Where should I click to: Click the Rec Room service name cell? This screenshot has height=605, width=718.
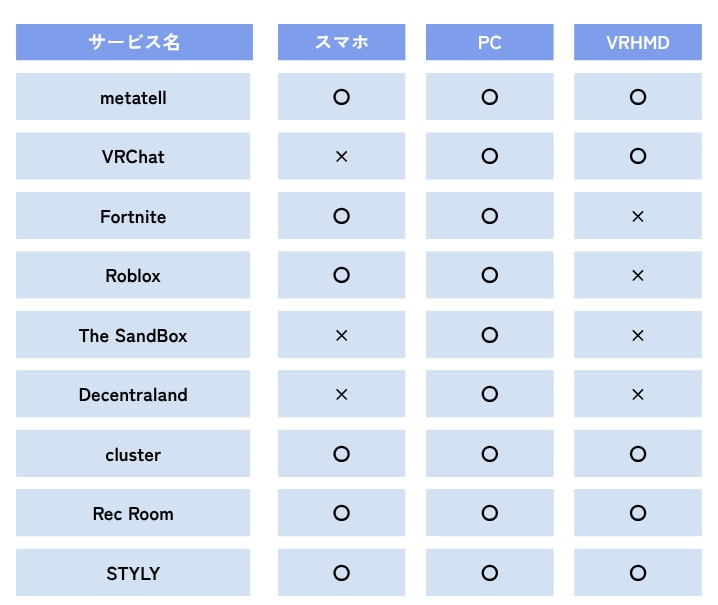134,513
